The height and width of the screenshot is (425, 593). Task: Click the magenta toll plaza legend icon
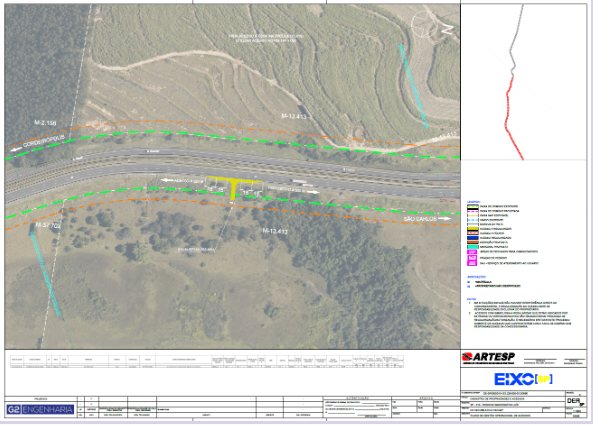coord(472,258)
